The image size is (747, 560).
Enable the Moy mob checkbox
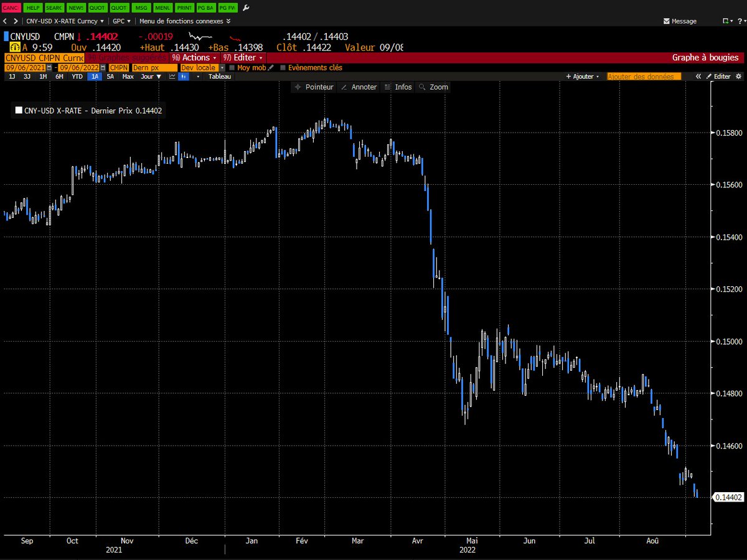coord(232,67)
